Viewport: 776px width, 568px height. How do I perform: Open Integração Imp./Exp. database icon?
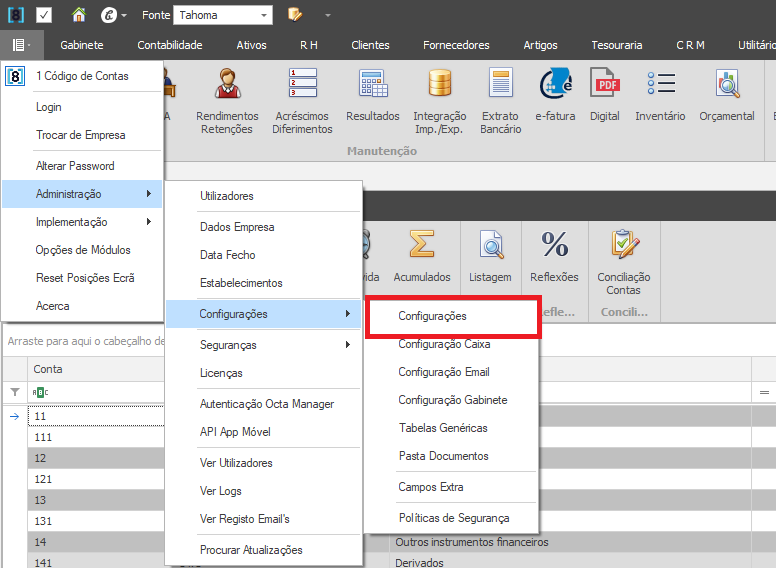pyautogui.click(x=440, y=100)
